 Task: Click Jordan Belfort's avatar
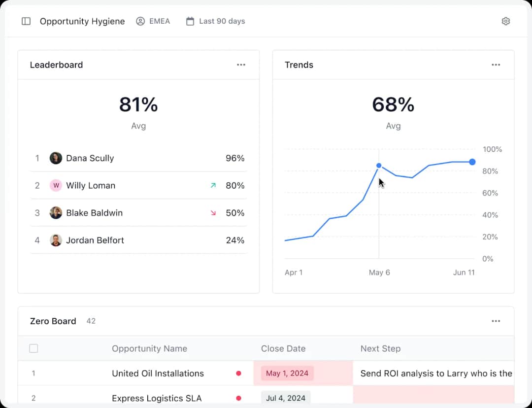click(x=56, y=240)
